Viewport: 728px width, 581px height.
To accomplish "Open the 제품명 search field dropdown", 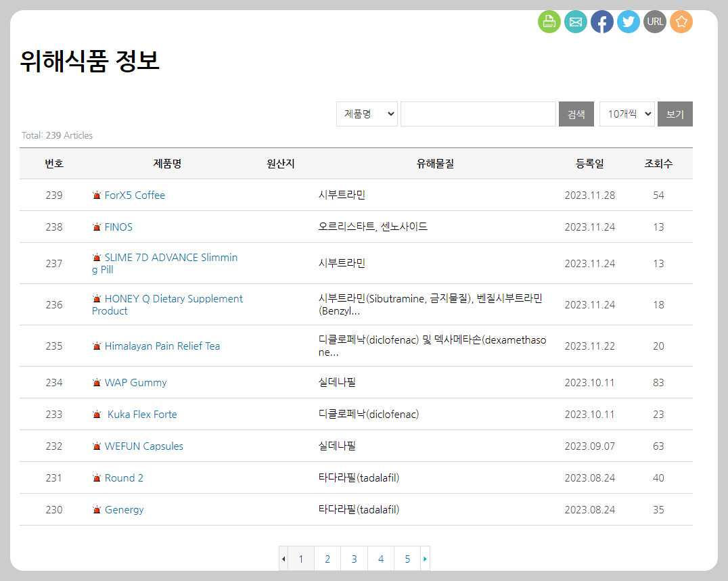I will (x=367, y=114).
